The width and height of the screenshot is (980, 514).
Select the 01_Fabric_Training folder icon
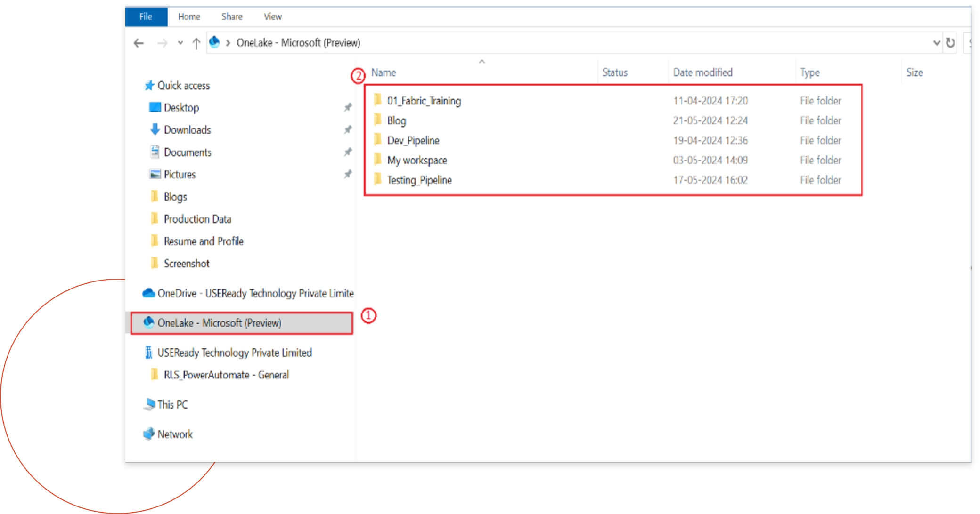point(377,100)
